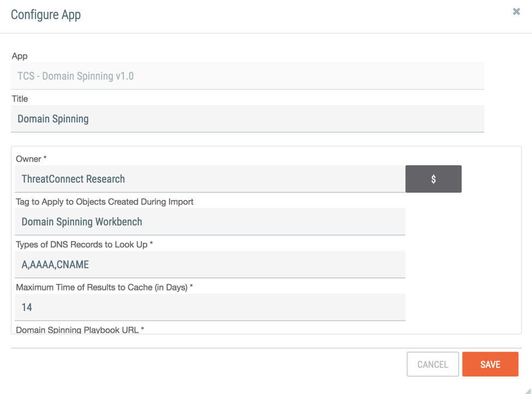Click the Owner field showing ThreatConnect Research
Screen dimensions: 532x394
(x=210, y=179)
